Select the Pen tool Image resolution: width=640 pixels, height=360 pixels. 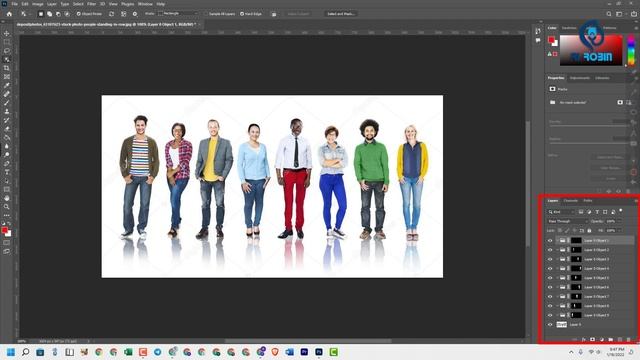point(7,163)
